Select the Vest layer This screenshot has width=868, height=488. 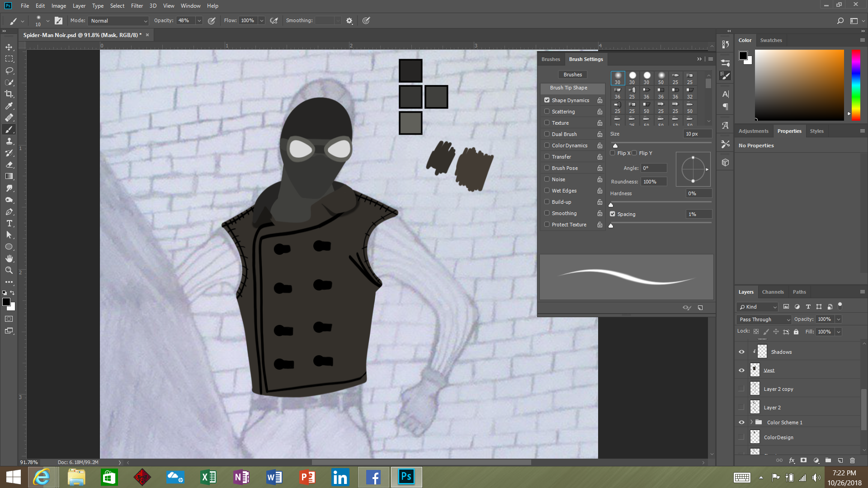798,370
